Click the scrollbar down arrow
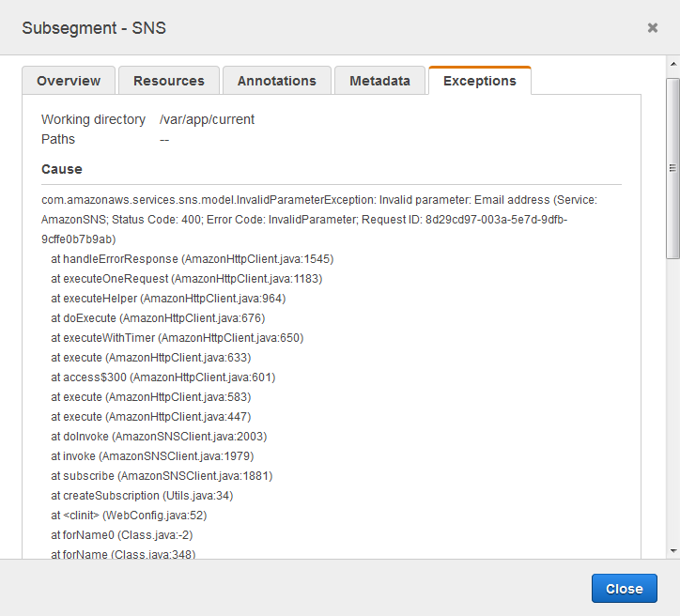Viewport: 680px width, 616px height. pyautogui.click(x=672, y=550)
